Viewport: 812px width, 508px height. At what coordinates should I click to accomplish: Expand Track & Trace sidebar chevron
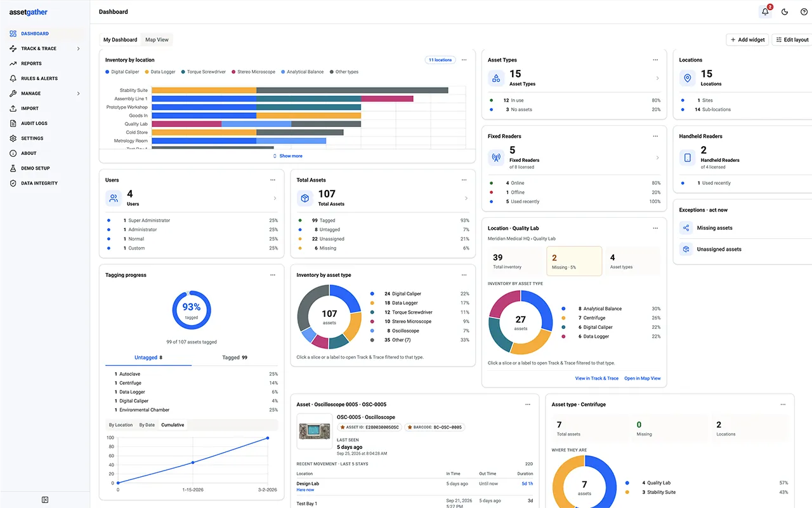[79, 48]
